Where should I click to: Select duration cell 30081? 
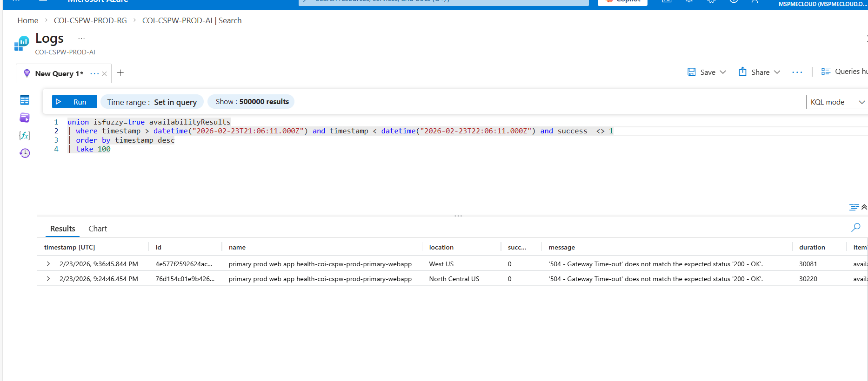tap(808, 264)
